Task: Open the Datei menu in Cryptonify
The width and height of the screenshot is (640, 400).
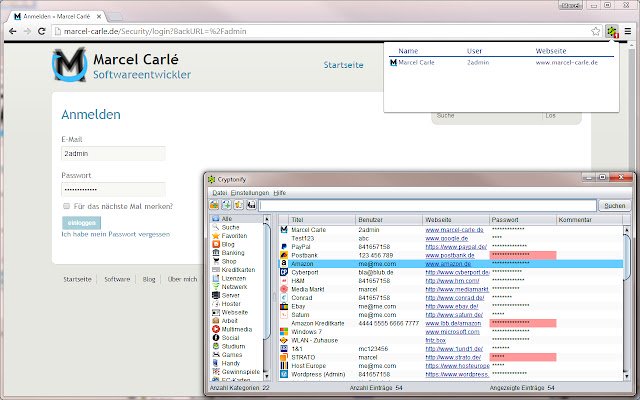Action: pos(219,193)
